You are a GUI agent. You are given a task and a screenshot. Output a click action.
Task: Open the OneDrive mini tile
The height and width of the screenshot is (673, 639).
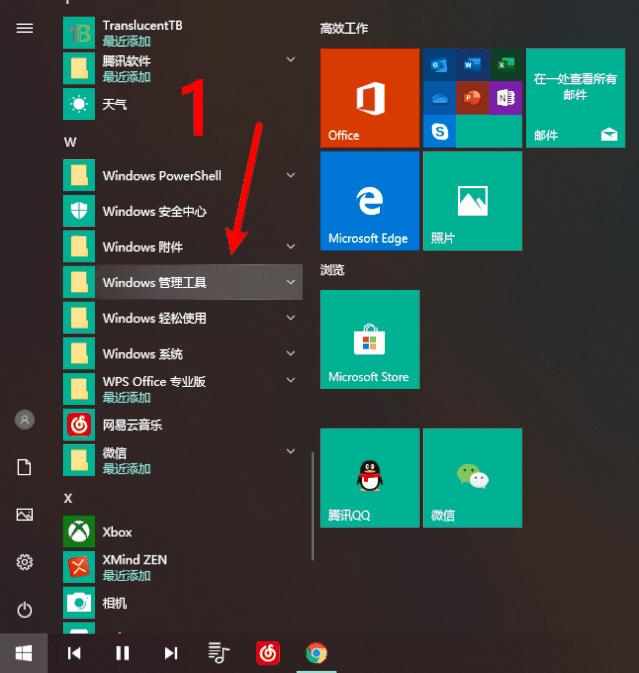coord(439,98)
